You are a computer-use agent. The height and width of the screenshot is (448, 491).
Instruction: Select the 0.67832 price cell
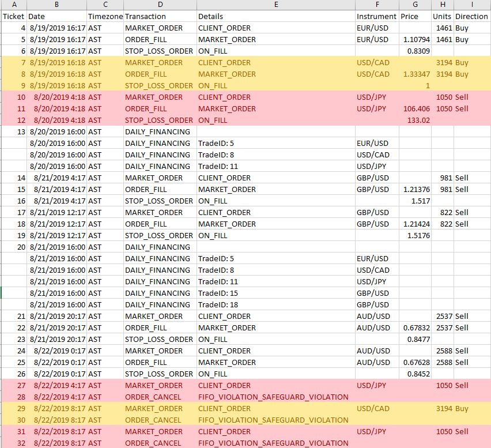(x=416, y=328)
